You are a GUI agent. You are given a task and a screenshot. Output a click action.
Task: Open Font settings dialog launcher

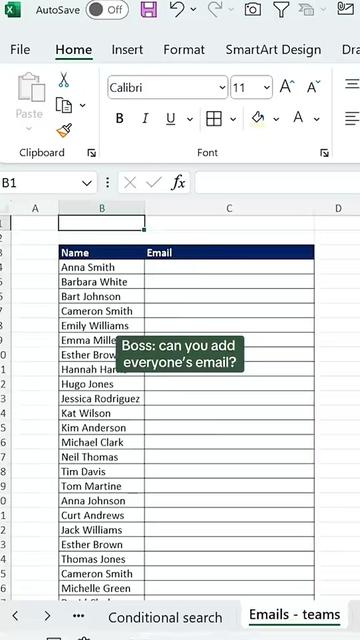click(x=324, y=153)
